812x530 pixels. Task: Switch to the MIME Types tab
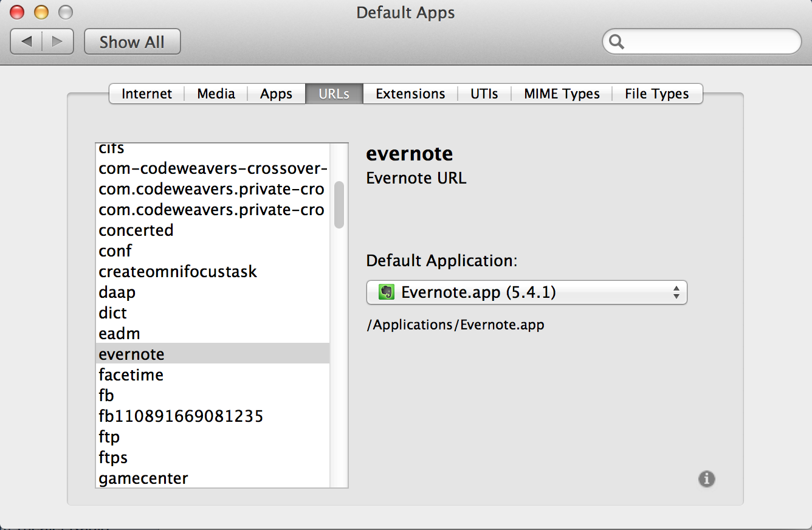(x=562, y=94)
